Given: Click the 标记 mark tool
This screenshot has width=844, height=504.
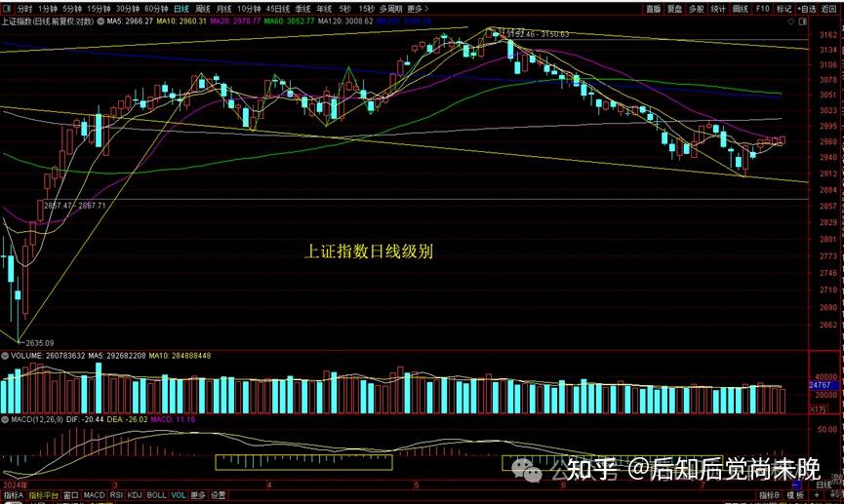Looking at the screenshot, I should 784,8.
